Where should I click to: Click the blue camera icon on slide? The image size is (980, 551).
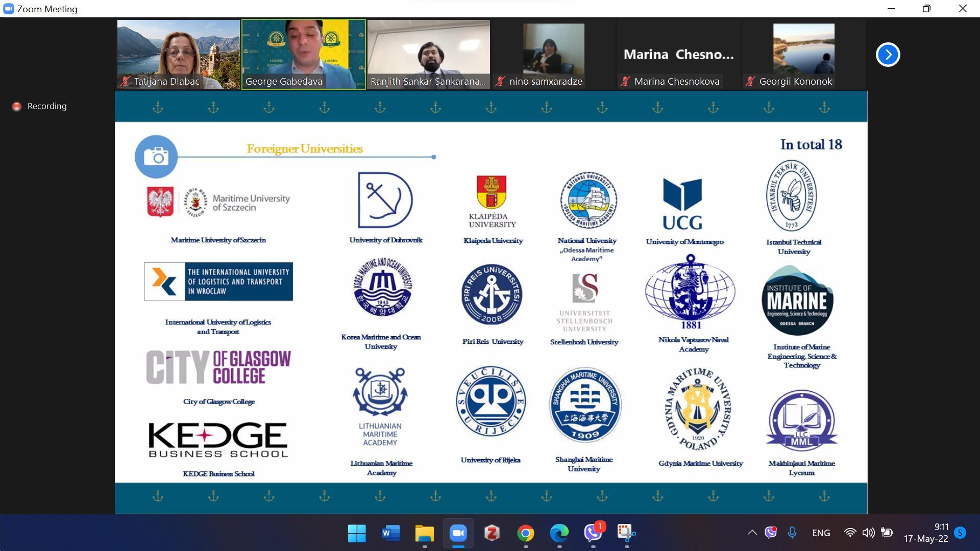point(156,156)
